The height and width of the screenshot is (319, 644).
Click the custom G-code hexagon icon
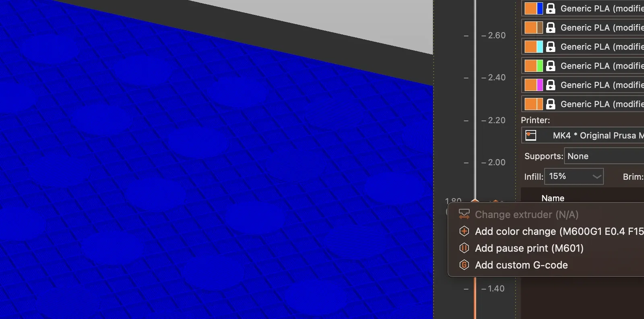464,265
